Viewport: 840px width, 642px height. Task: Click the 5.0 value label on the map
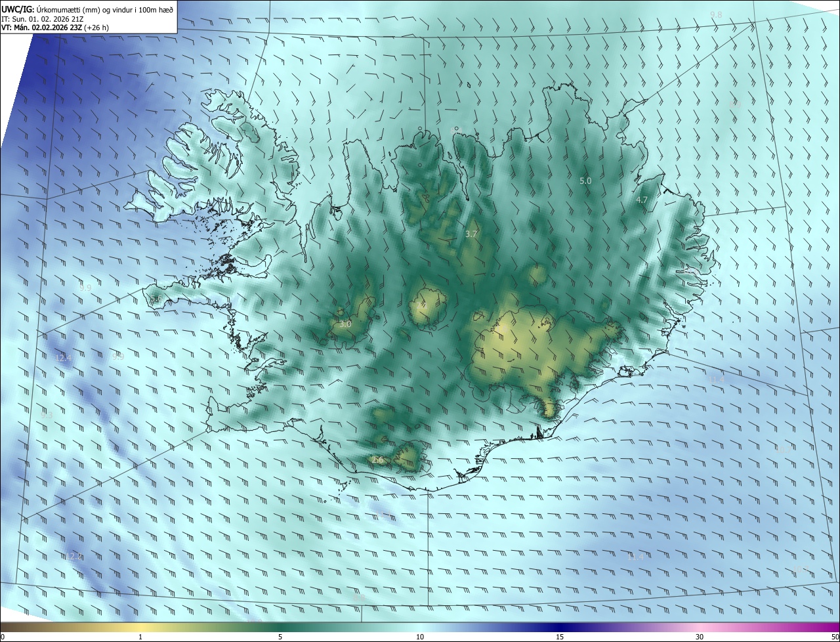coord(585,181)
